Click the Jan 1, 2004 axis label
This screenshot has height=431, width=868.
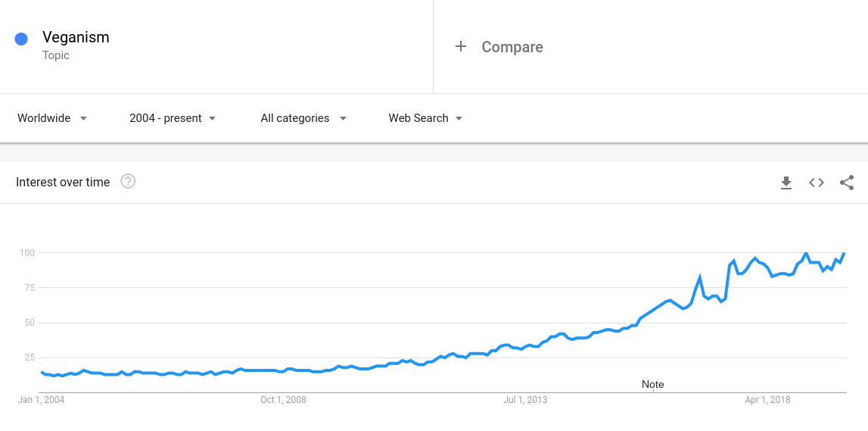[42, 400]
